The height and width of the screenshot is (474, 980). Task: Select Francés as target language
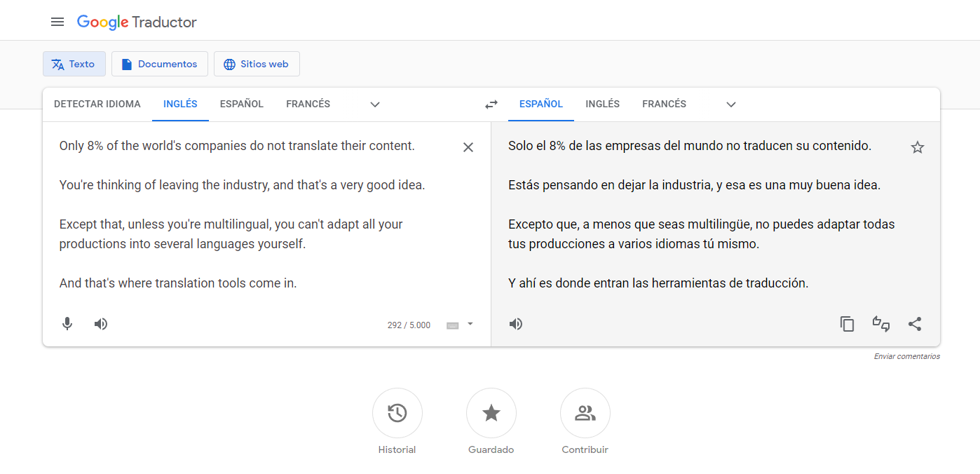(x=664, y=104)
